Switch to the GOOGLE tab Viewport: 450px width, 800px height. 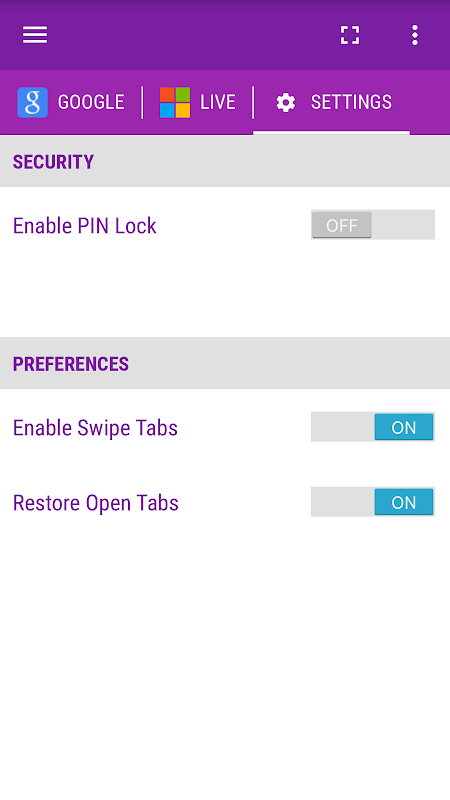tap(71, 102)
